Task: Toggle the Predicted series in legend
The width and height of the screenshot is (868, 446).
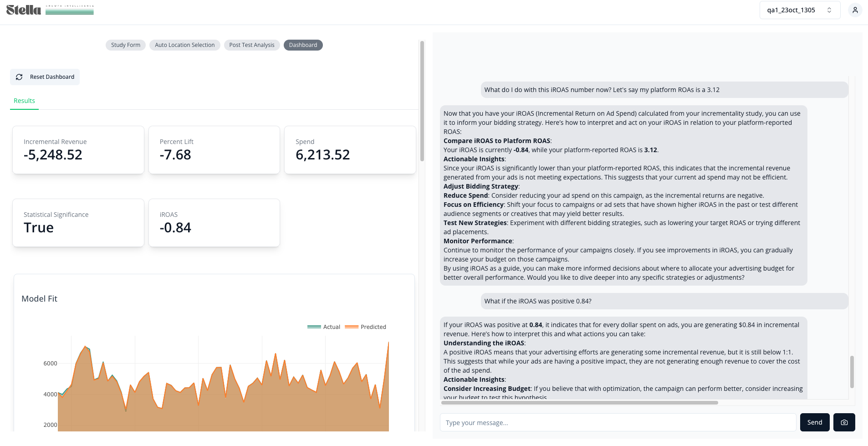Action: coord(366,327)
